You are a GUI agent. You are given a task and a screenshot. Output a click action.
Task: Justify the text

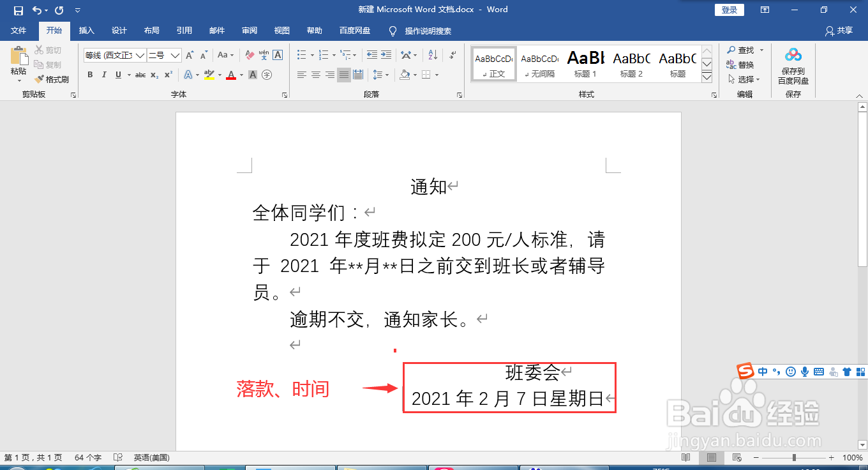pyautogui.click(x=344, y=75)
